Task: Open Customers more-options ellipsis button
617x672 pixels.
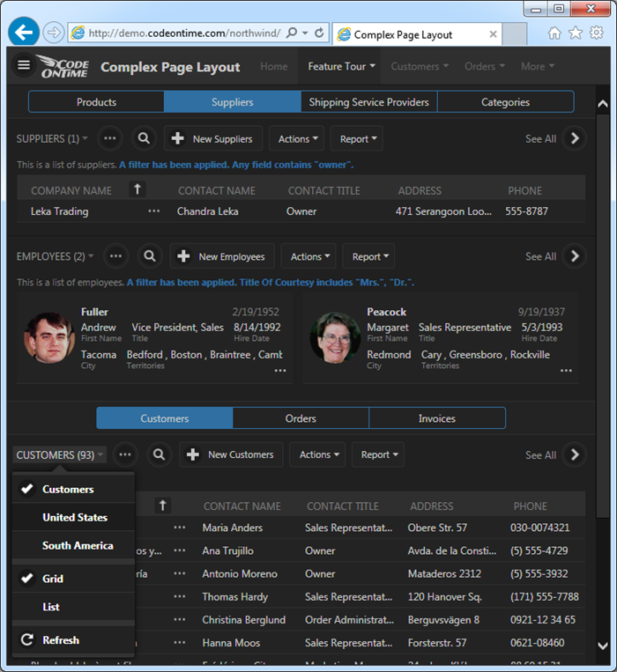Action: (125, 454)
